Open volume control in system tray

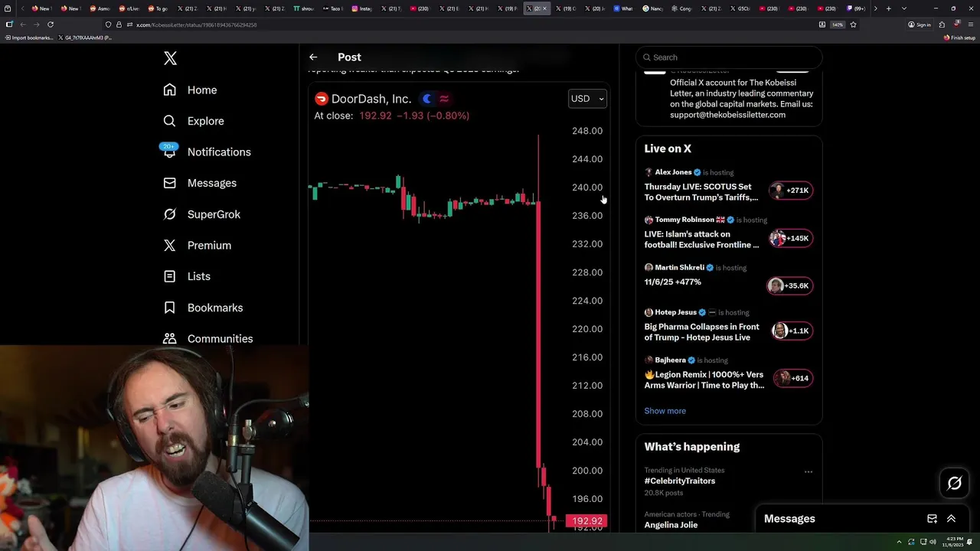(933, 542)
